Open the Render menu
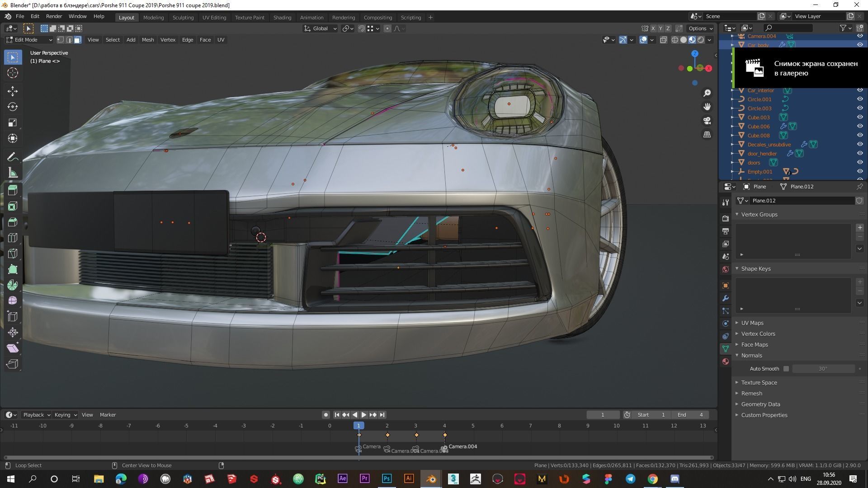The height and width of the screenshot is (488, 868). (54, 16)
